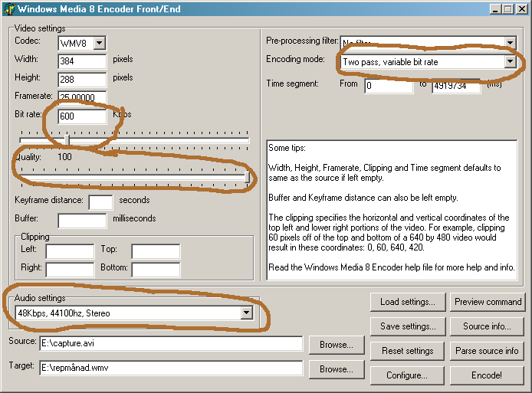Focus the Clipping Bottom field

[x=156, y=270]
